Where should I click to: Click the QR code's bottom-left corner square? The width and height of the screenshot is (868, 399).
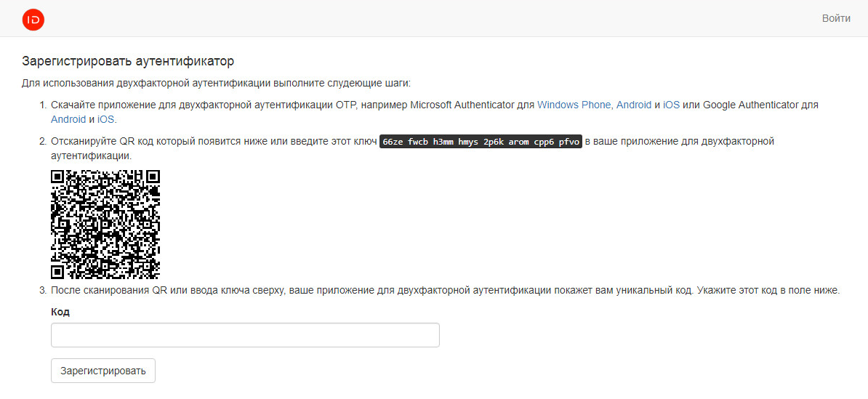click(57, 273)
